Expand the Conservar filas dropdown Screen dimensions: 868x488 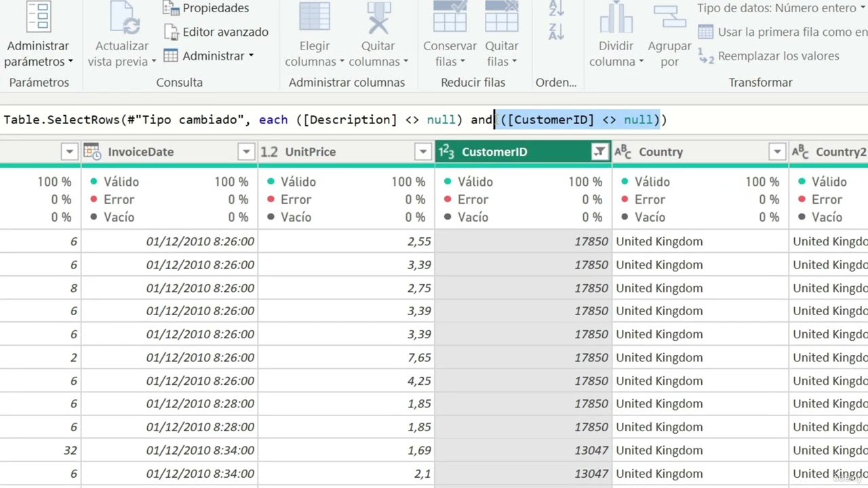tap(462, 62)
